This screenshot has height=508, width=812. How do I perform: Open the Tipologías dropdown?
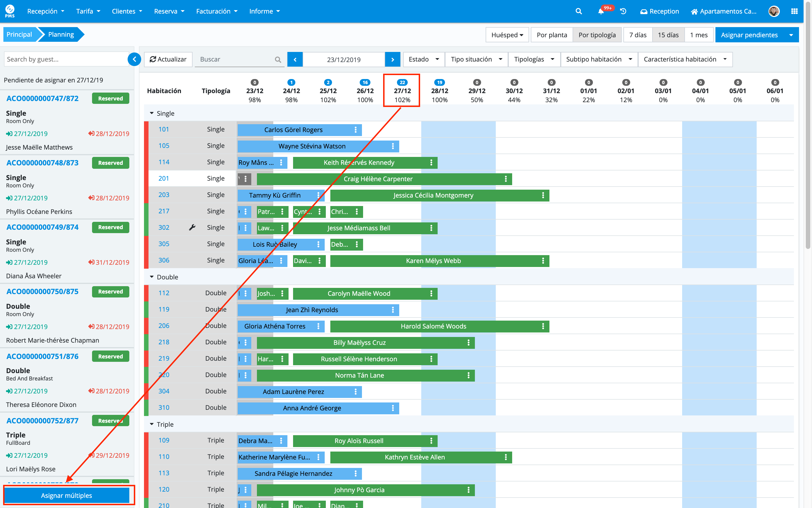534,60
